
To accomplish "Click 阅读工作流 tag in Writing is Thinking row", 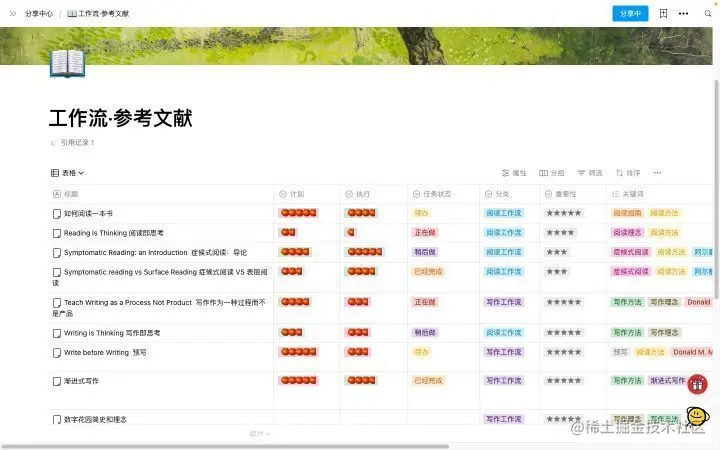I will point(504,332).
